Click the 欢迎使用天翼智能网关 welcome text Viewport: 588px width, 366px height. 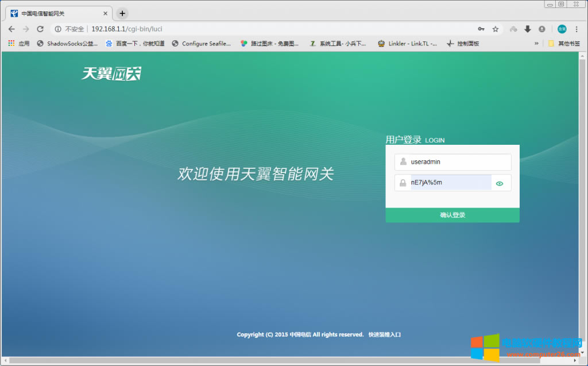(x=256, y=174)
